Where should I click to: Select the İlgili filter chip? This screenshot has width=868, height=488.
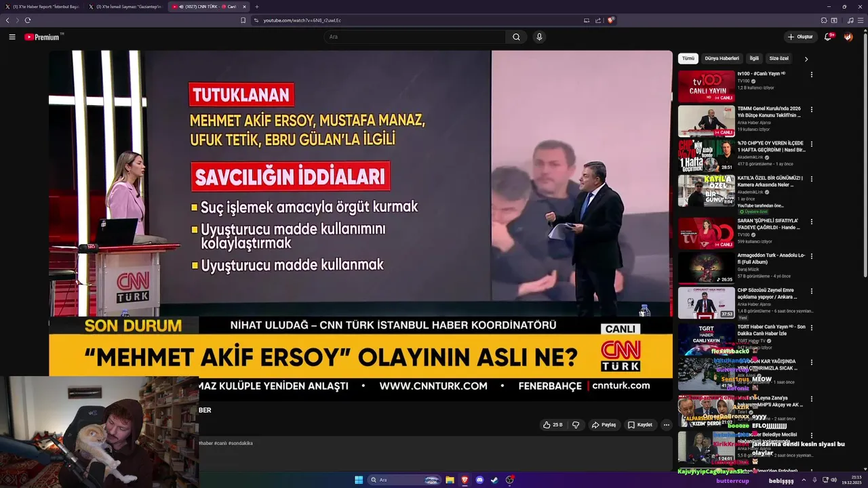click(754, 58)
